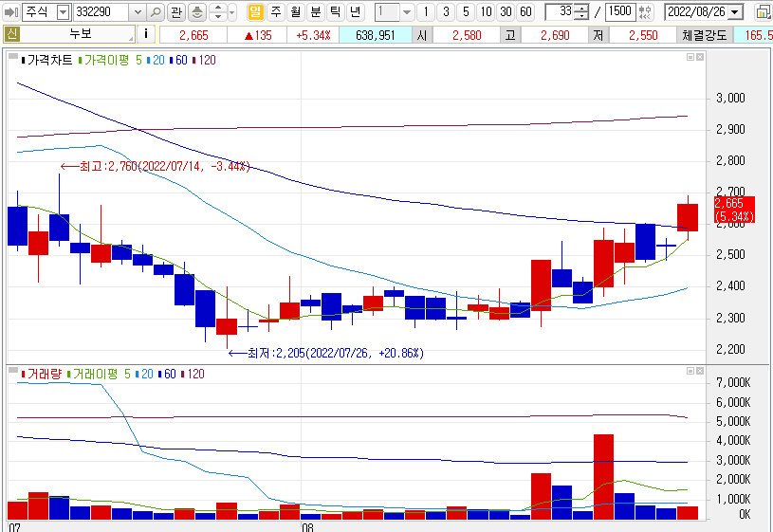Image resolution: width=773 pixels, height=532 pixels.
Task: Click the magnifier stock search icon
Action: click(156, 11)
